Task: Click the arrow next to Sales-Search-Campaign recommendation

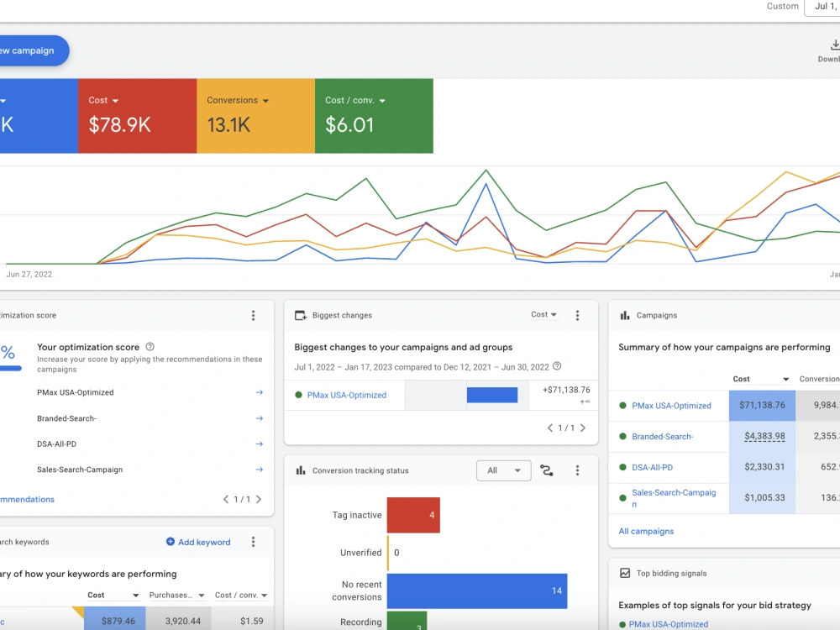Action: click(x=260, y=470)
